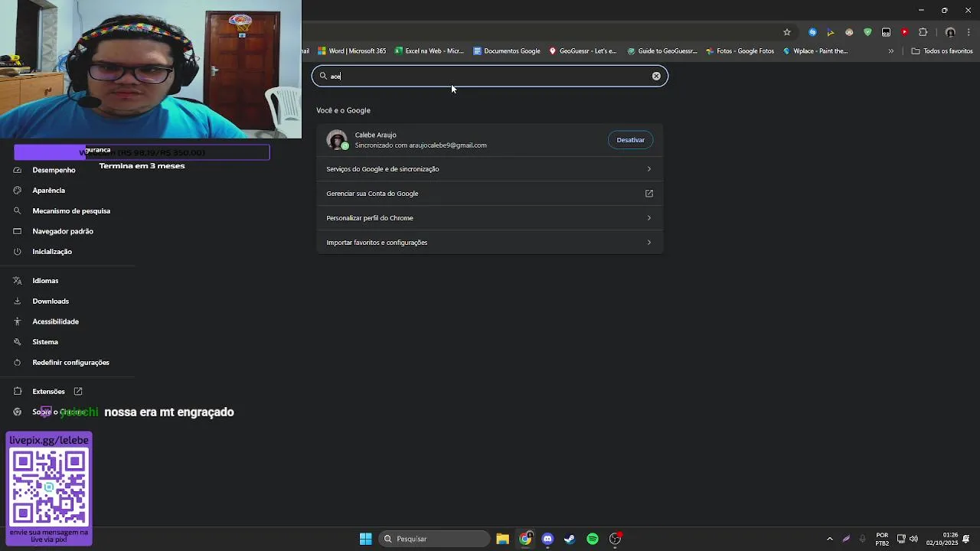Open the Downloads settings section
Screen dimensions: 980x551
tap(51, 302)
